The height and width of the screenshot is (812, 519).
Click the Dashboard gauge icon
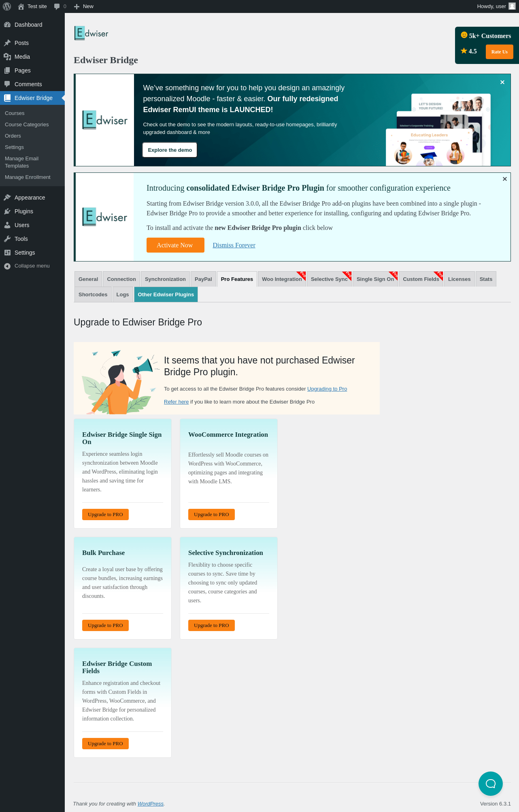[7, 25]
